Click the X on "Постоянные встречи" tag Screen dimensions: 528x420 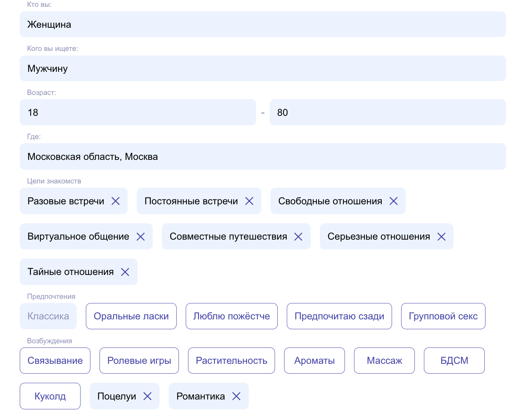click(x=250, y=201)
